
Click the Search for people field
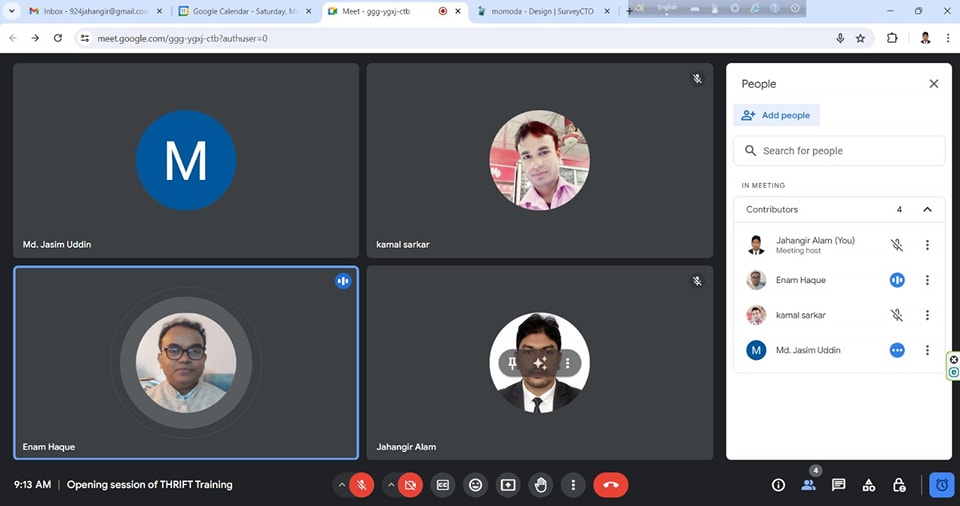(850, 151)
